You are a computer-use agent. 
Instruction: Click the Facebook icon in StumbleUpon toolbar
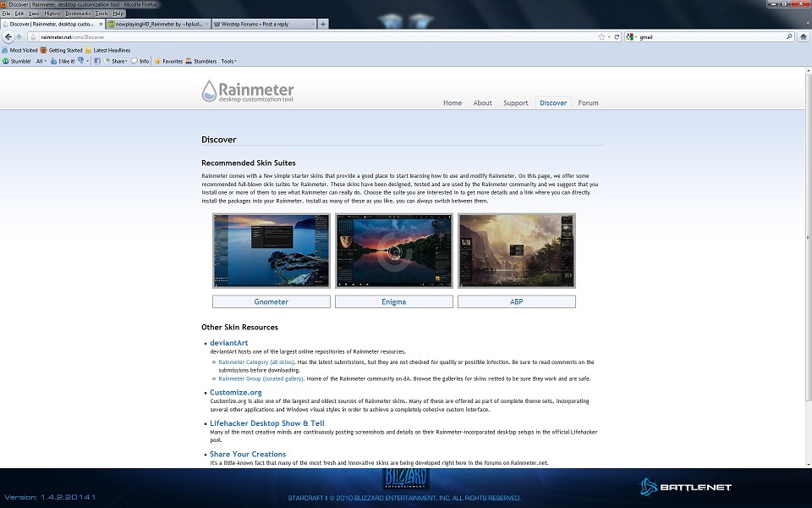(x=97, y=61)
